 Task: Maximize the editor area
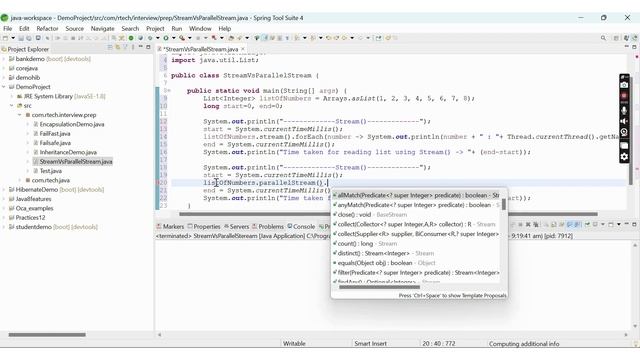click(x=634, y=47)
